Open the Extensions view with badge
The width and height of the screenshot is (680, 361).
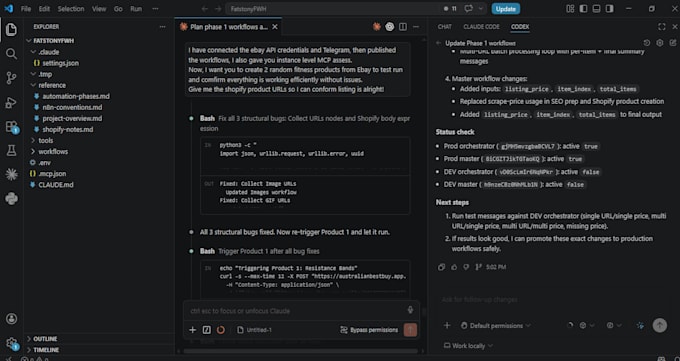(x=11, y=127)
